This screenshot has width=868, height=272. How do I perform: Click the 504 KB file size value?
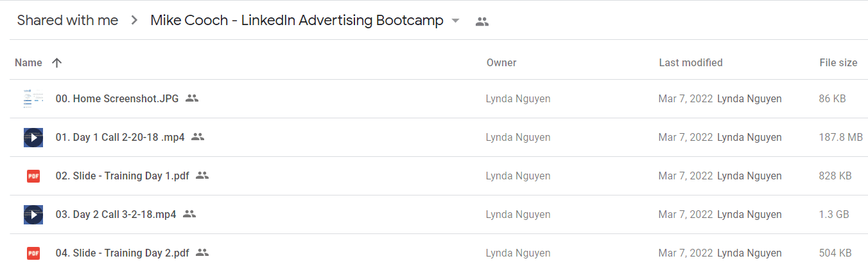point(835,253)
